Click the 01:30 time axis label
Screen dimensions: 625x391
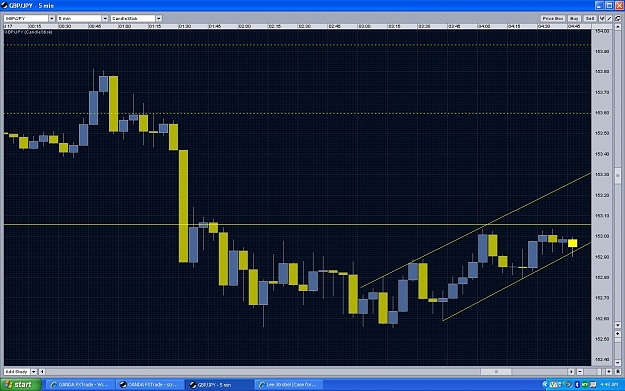pos(185,26)
